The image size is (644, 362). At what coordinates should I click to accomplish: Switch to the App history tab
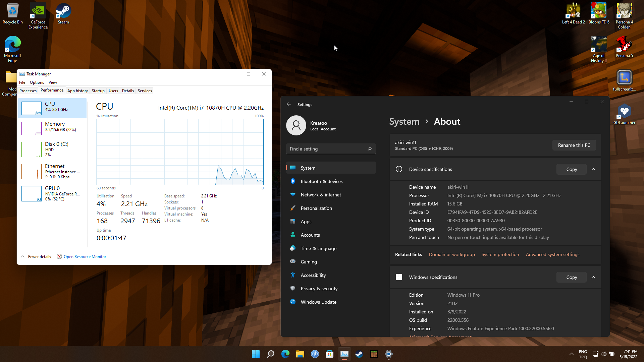click(77, 91)
